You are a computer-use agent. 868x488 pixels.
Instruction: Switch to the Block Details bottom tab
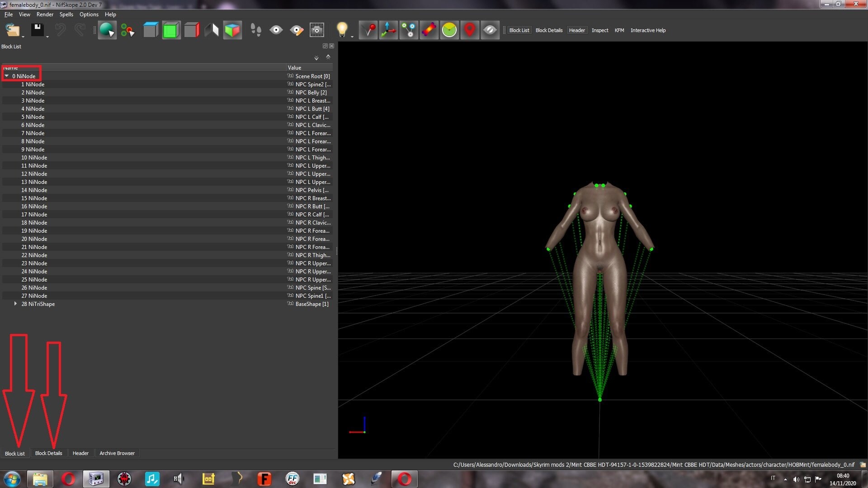pyautogui.click(x=48, y=453)
